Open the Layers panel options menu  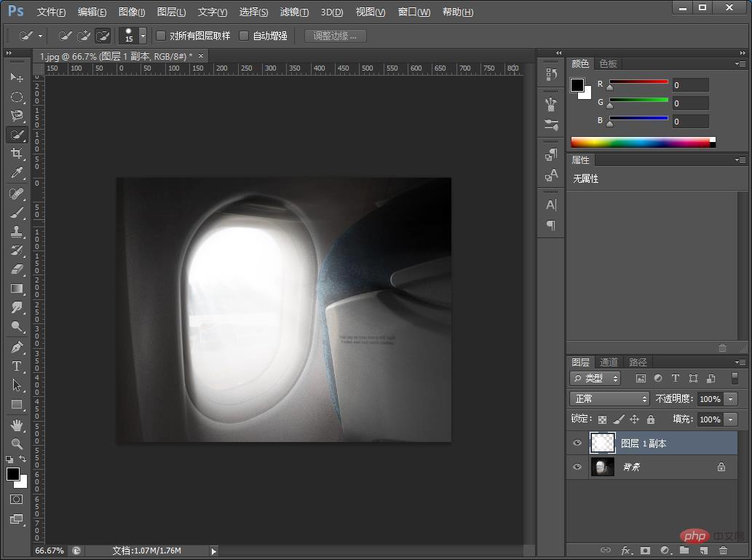tap(740, 362)
